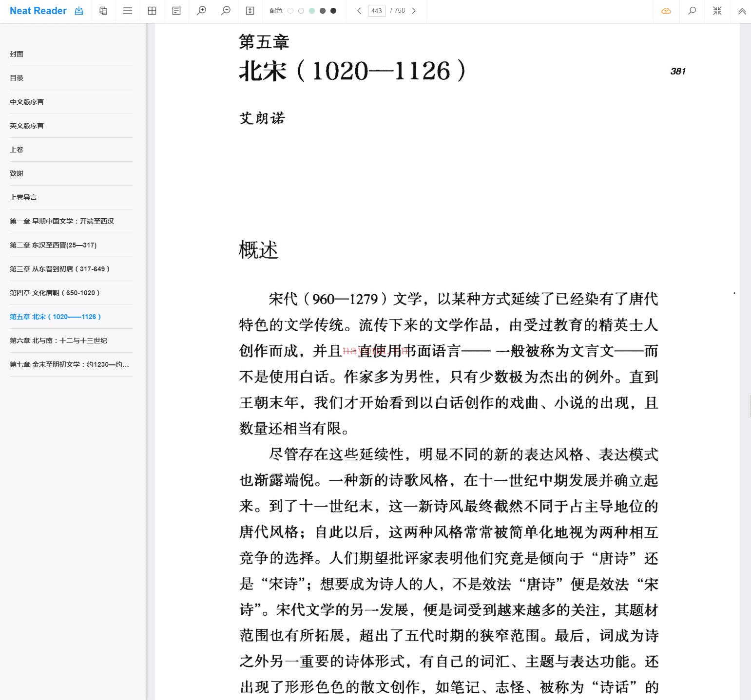Click the 第五章 heading in the page
The image size is (751, 700).
click(x=264, y=42)
